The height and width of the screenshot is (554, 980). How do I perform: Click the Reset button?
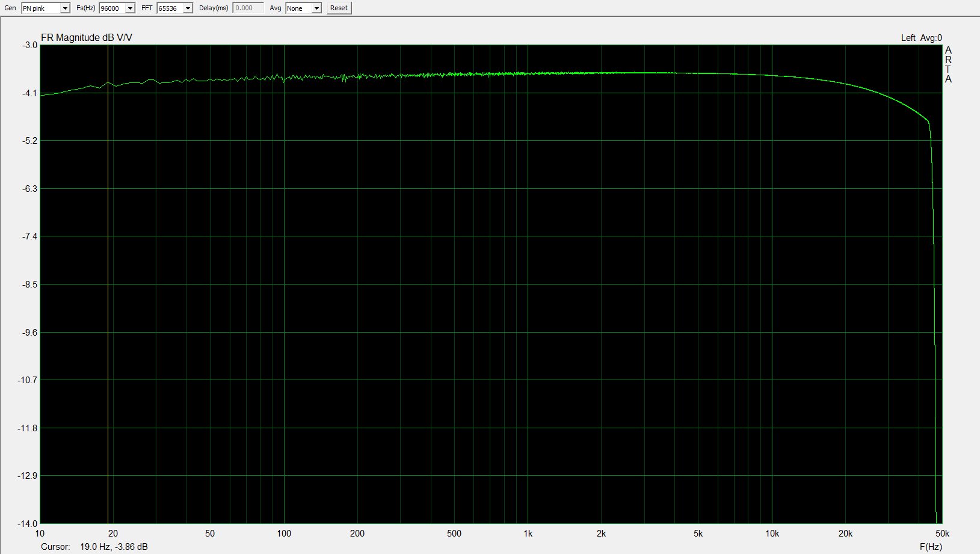point(339,8)
